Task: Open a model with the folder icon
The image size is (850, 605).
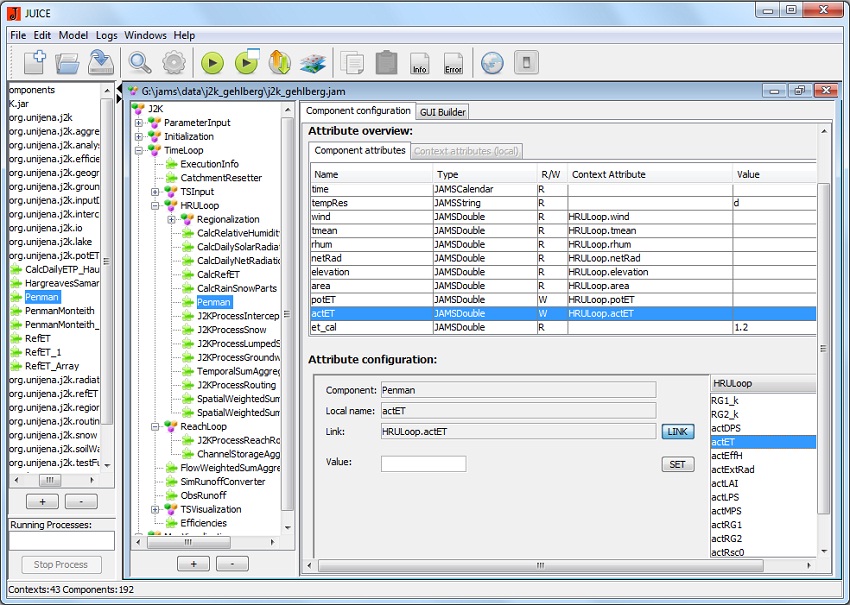Action: (67, 63)
